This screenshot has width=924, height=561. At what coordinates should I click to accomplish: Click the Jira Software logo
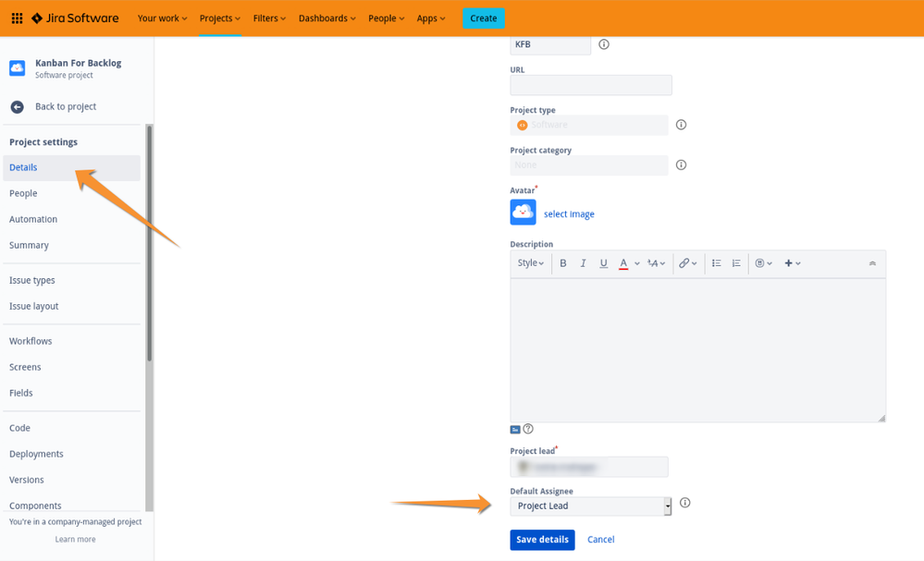[x=75, y=18]
